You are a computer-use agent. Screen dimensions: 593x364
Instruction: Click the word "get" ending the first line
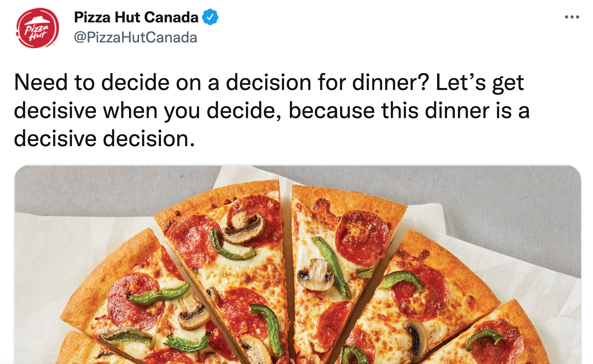click(x=508, y=83)
